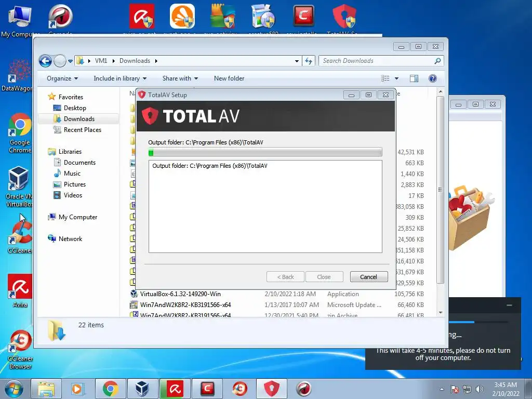The width and height of the screenshot is (532, 399).
Task: Open the view options dropdown arrow
Action: tap(396, 78)
